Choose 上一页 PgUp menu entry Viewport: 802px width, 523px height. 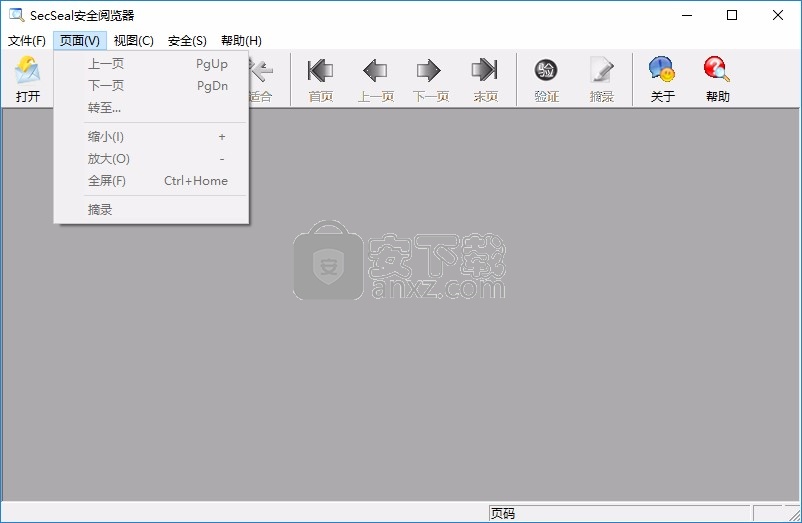151,64
